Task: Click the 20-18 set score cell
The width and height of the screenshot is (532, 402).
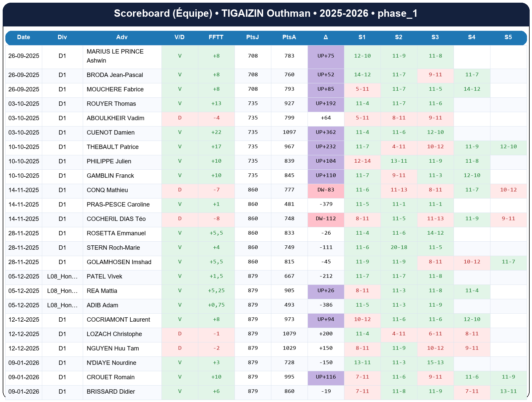Action: [x=399, y=247]
